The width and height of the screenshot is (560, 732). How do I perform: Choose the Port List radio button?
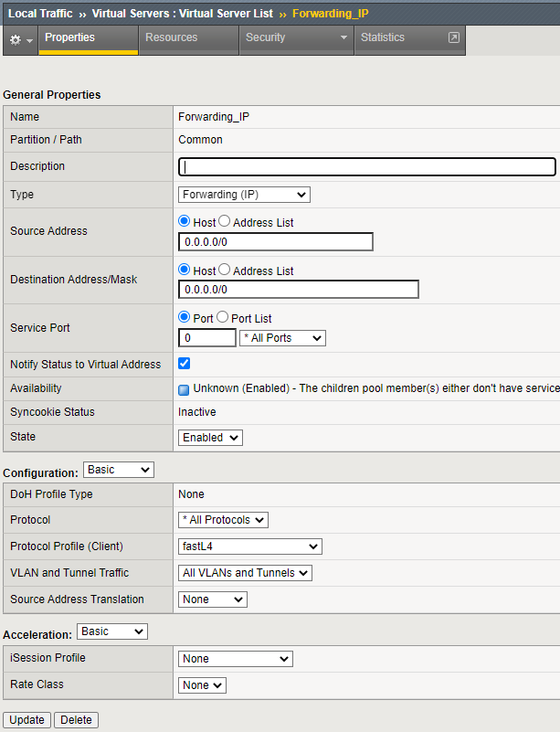coord(223,318)
